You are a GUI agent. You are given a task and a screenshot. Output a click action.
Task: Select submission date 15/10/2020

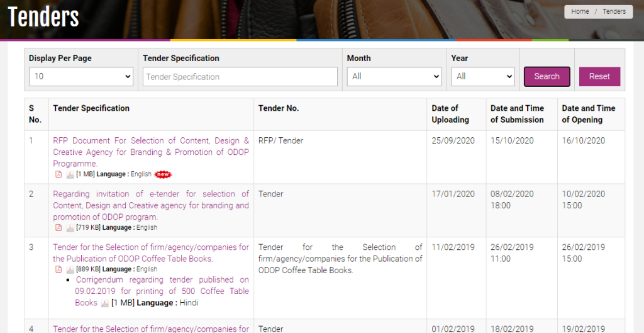[x=512, y=140]
